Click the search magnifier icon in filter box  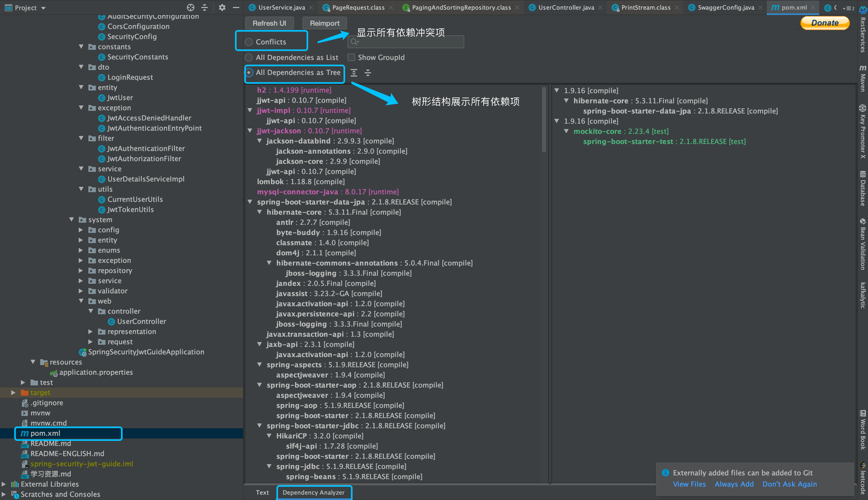click(354, 42)
